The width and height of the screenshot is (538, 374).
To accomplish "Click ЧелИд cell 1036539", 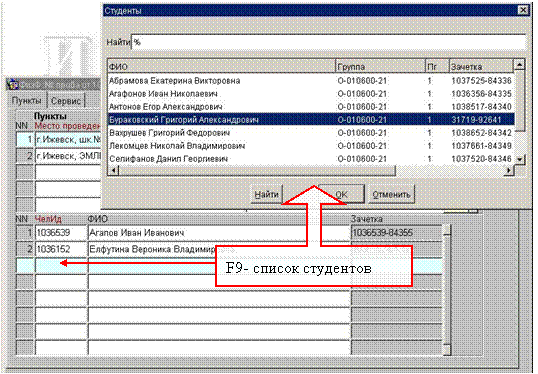I will 61,233.
